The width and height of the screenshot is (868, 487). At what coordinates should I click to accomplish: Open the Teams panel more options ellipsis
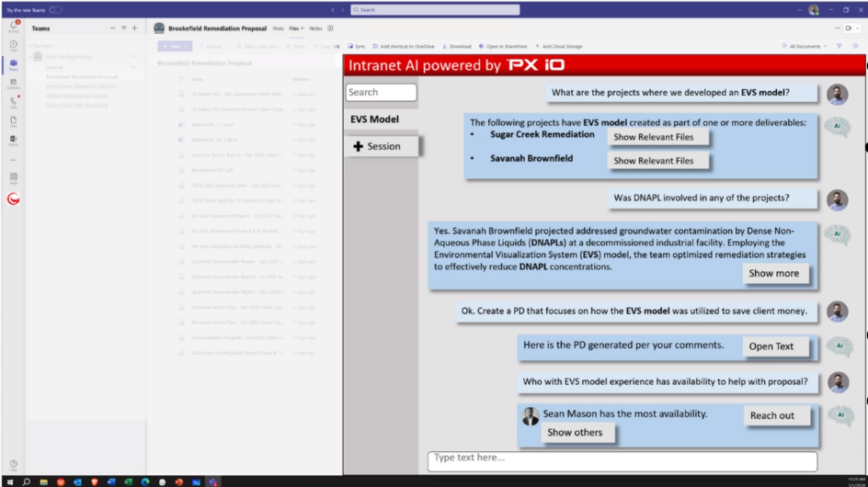click(113, 28)
